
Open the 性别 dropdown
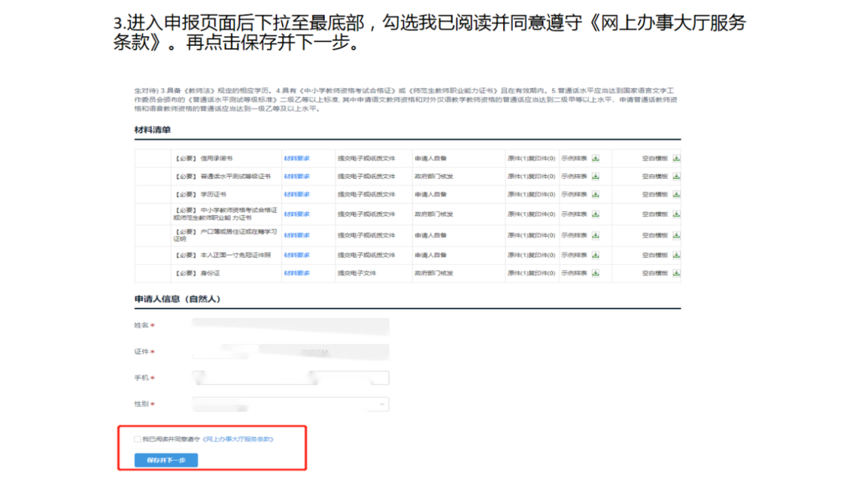tap(290, 405)
